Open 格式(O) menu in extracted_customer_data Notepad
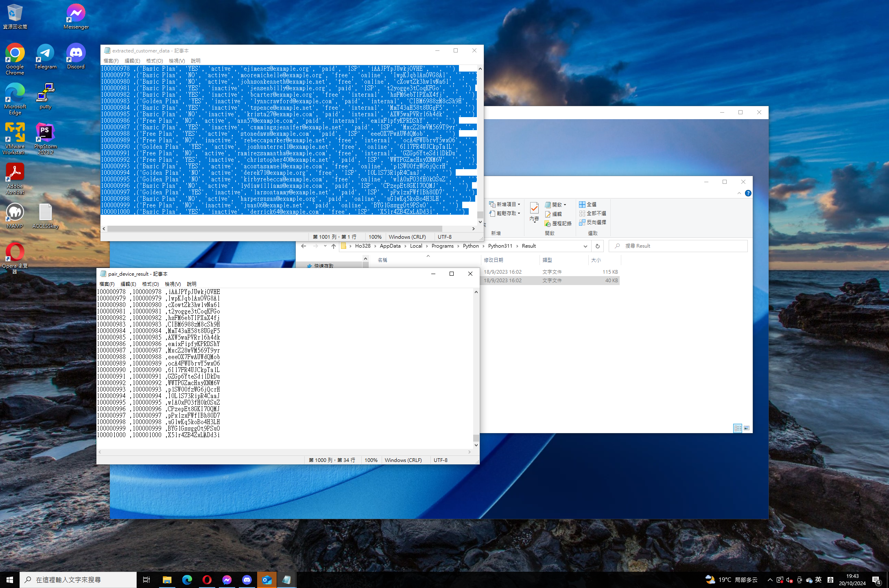Viewport: 889px width, 588px height. click(x=155, y=61)
